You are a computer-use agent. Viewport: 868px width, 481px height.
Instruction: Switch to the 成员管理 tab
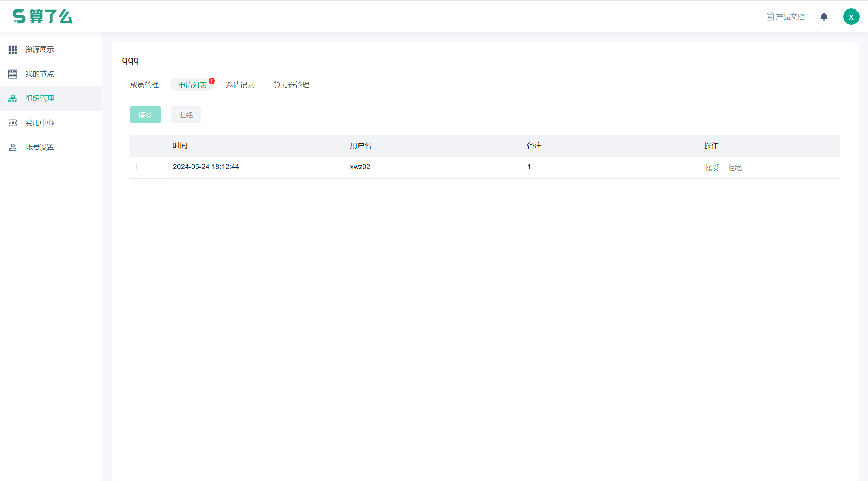click(144, 85)
